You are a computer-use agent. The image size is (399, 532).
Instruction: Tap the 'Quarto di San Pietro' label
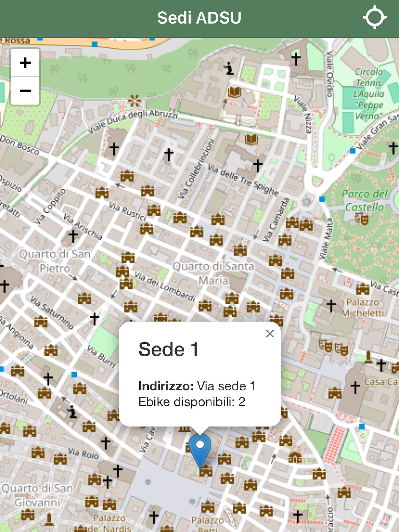click(x=55, y=261)
